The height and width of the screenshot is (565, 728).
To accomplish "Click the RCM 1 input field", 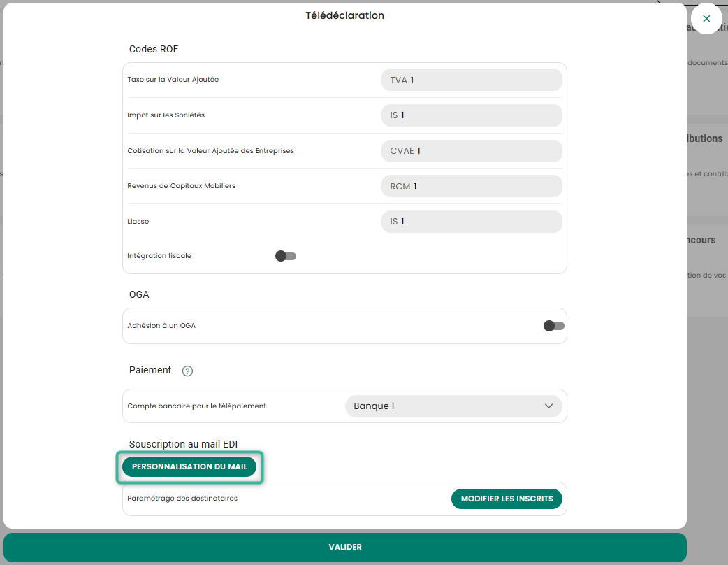I will pos(472,186).
